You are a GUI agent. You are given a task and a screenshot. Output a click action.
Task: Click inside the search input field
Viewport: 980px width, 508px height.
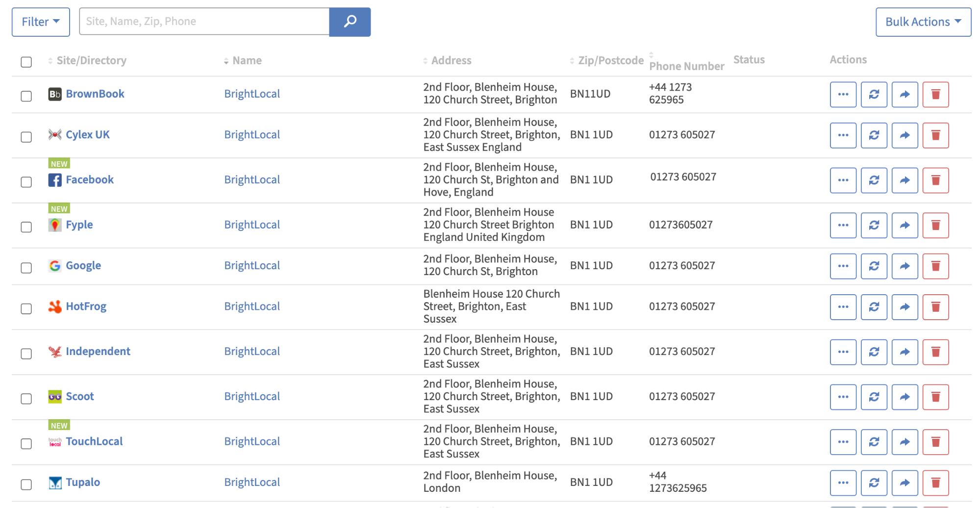(204, 22)
